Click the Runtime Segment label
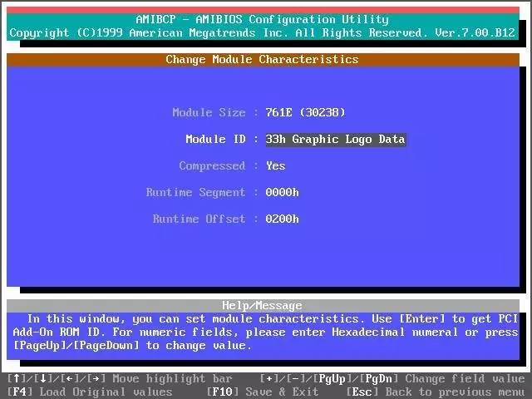Image resolution: width=532 pixels, height=399 pixels. 195,193
